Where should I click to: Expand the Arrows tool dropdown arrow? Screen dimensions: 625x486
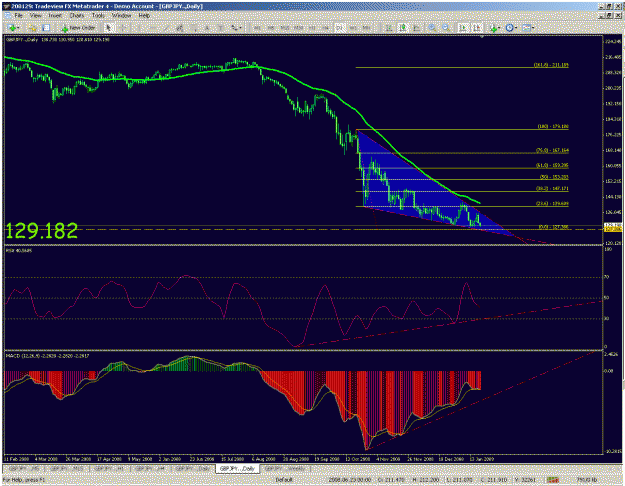click(x=241, y=28)
